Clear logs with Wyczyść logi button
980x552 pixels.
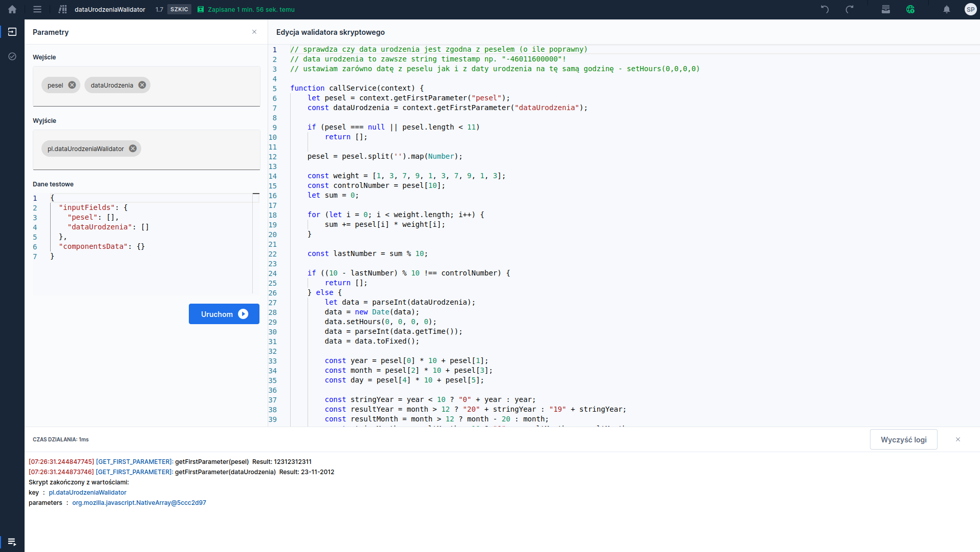point(903,439)
